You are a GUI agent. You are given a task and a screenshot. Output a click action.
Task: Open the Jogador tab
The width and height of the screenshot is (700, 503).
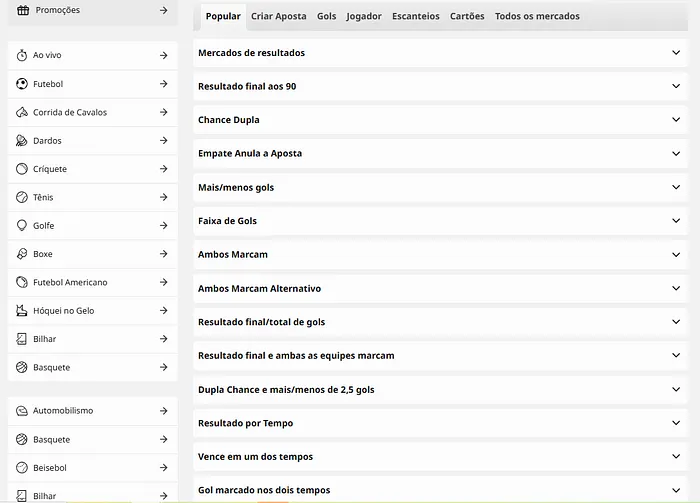tap(364, 16)
